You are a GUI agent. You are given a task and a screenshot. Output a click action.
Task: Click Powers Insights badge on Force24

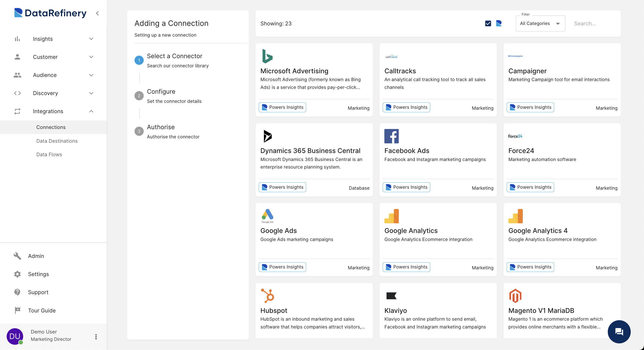[530, 187]
